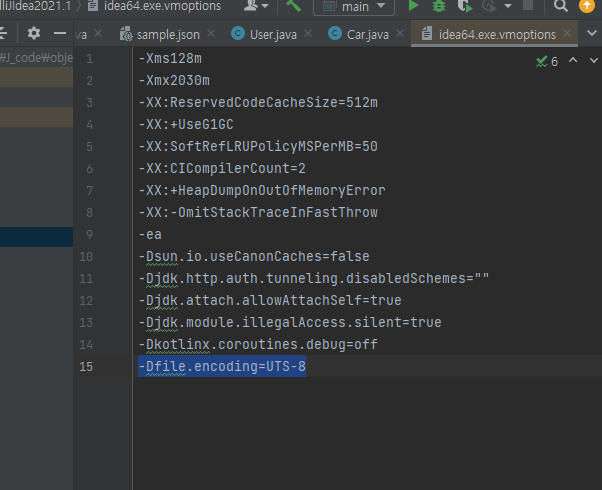Build project with hammer icon

(293, 6)
